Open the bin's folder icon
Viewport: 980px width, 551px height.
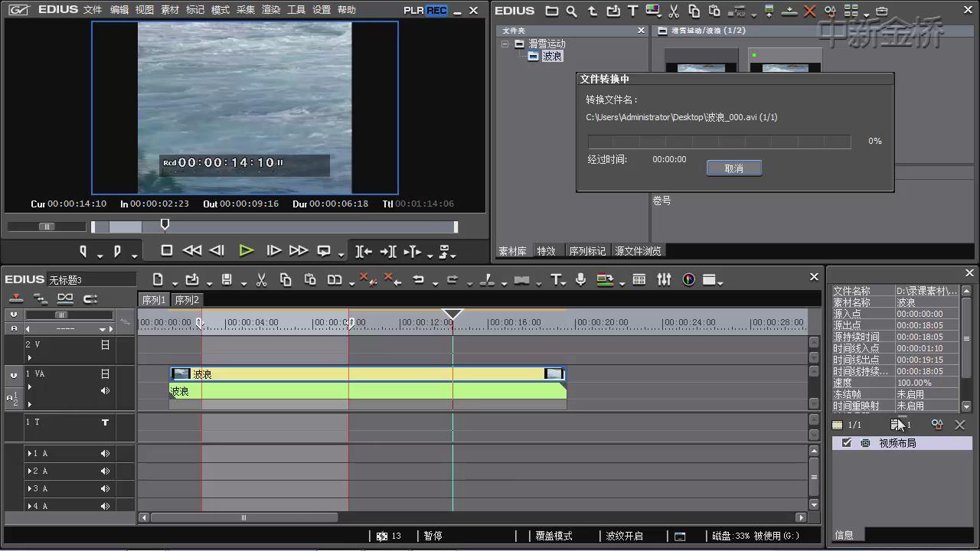point(551,11)
